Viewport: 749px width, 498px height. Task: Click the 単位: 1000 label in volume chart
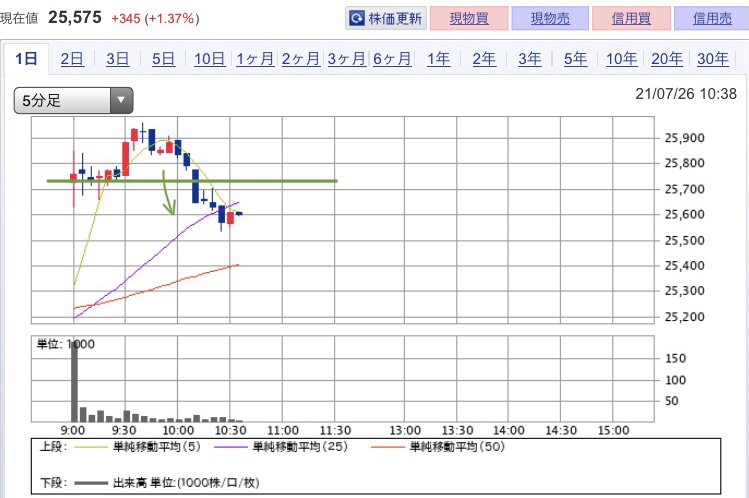pos(66,344)
